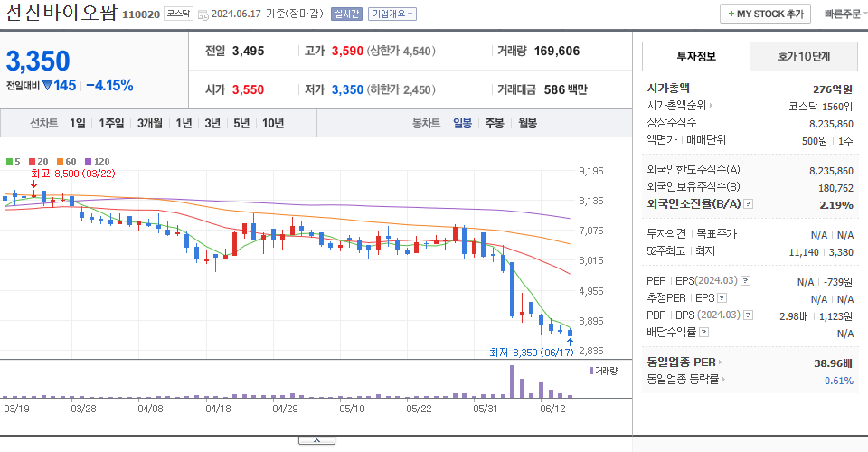Click the 52주최고 최저 value 11,140 | 3,380

[x=821, y=252]
